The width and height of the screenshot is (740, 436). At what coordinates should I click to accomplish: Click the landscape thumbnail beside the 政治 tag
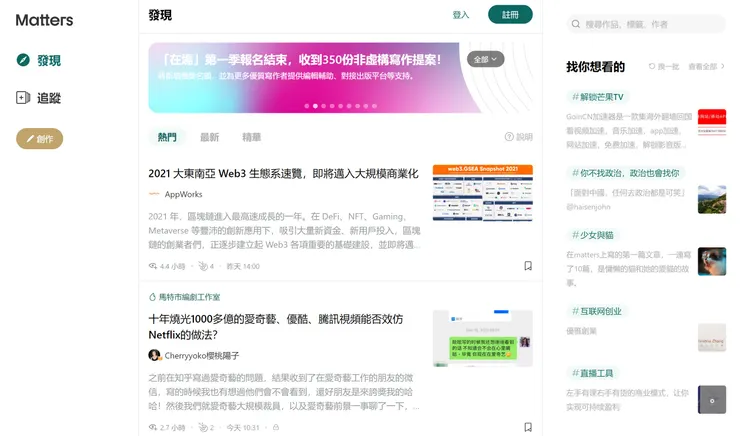[712, 200]
